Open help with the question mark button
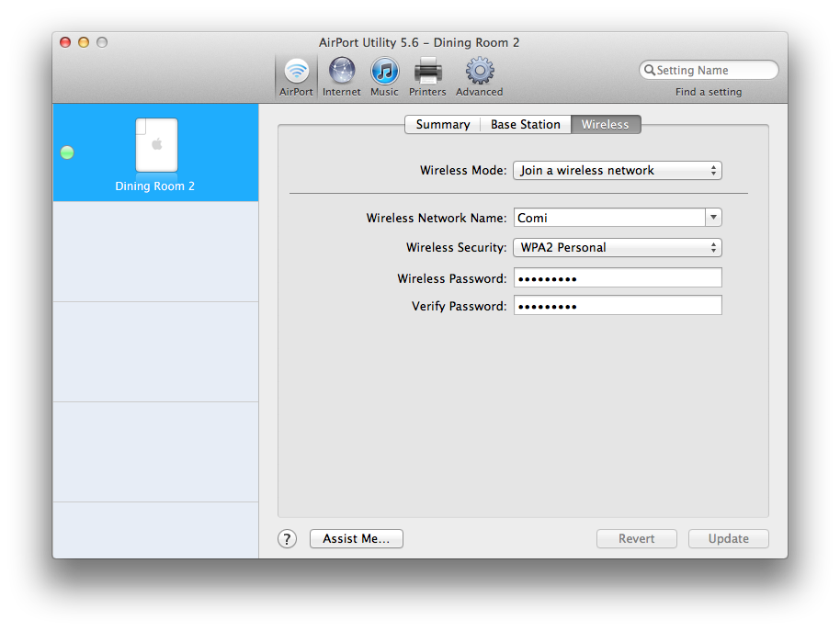Viewport: 840px width, 631px height. click(287, 539)
